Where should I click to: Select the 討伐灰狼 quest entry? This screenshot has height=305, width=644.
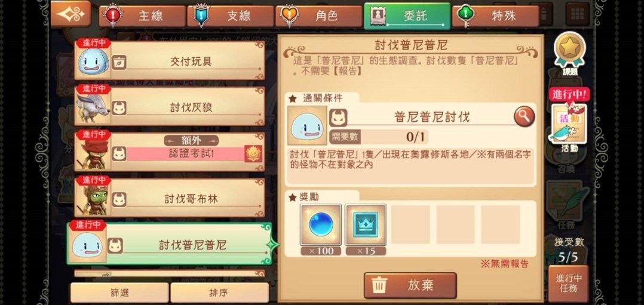pyautogui.click(x=170, y=106)
